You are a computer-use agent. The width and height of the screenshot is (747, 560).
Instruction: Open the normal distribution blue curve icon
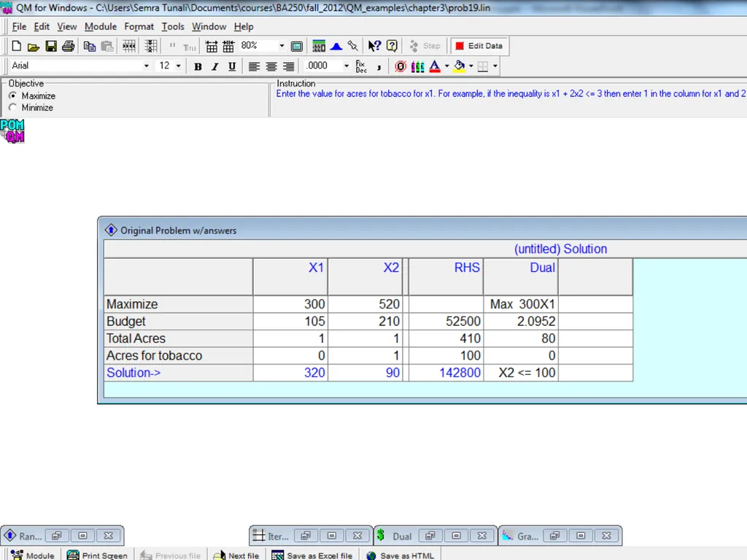tap(336, 46)
